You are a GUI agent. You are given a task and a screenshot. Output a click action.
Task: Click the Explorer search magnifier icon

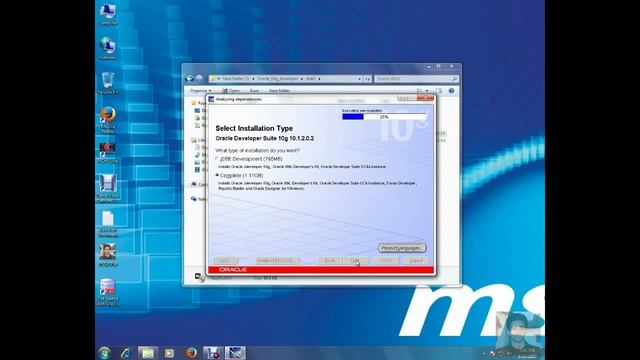[x=454, y=78]
